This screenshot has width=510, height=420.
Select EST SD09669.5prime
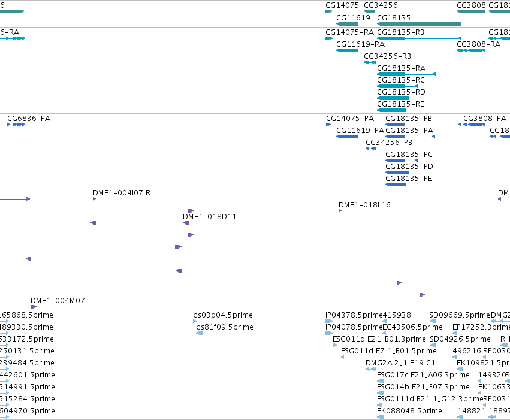[433, 321]
